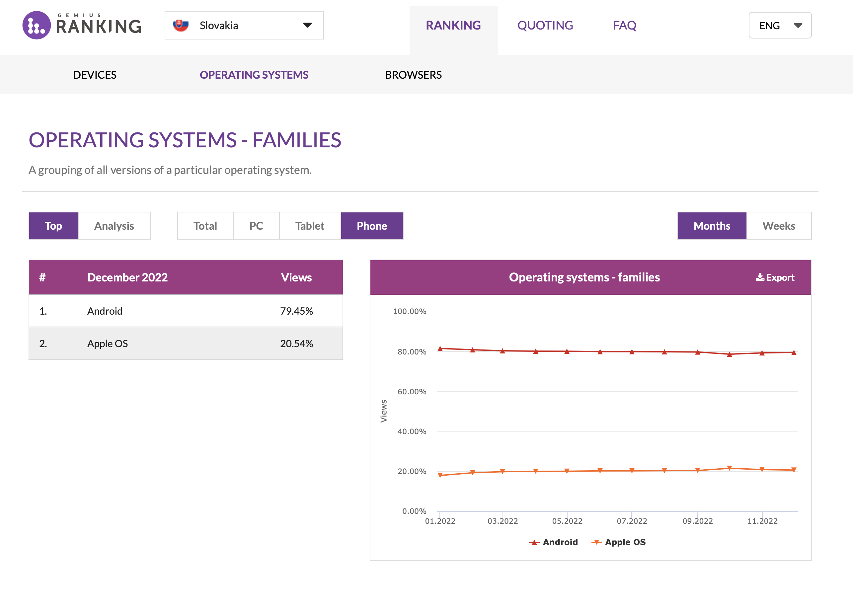Open the FAQ page
853x616 pixels.
click(624, 25)
